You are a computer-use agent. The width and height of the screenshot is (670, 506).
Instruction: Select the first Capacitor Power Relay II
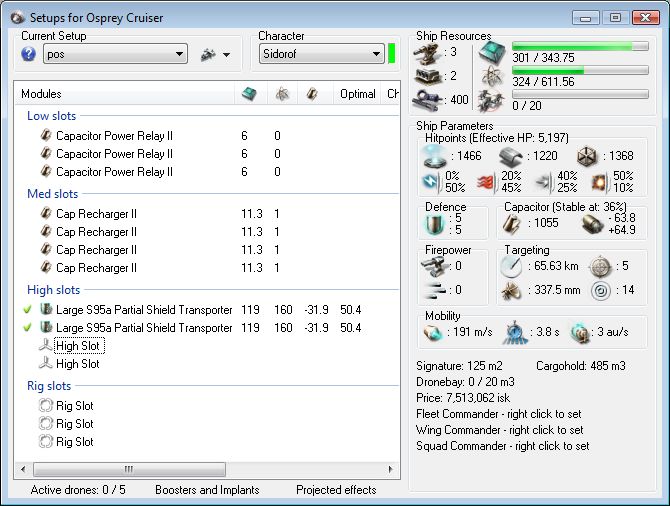tap(114, 136)
